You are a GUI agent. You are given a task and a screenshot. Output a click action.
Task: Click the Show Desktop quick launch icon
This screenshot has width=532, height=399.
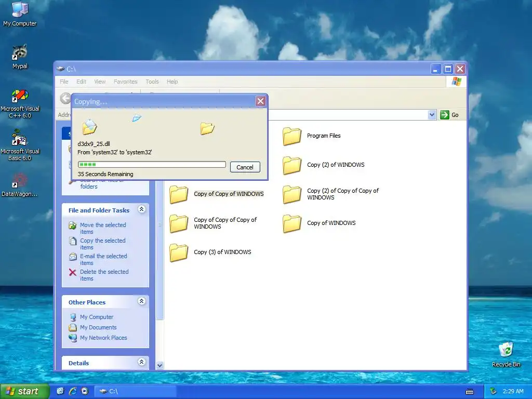[60, 391]
